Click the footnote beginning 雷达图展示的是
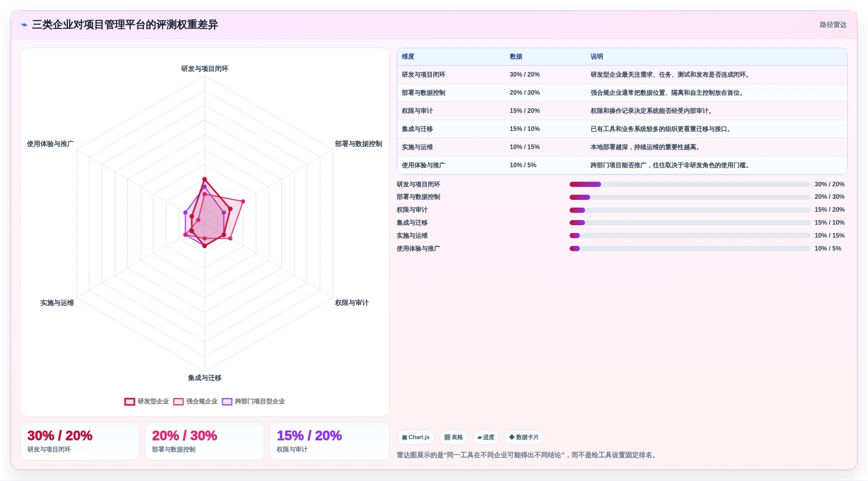Screen dimensions: 868x481 [528, 455]
